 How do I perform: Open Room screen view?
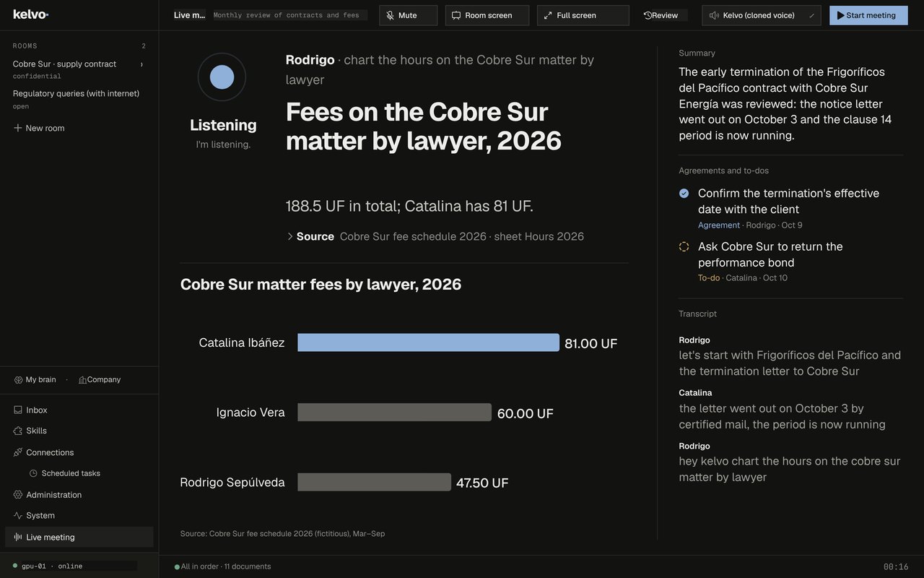point(487,15)
